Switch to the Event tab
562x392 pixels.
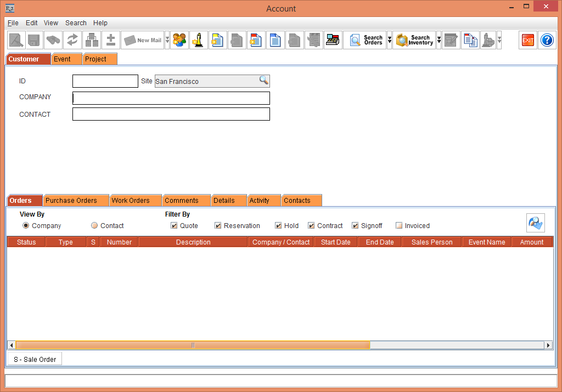point(65,59)
